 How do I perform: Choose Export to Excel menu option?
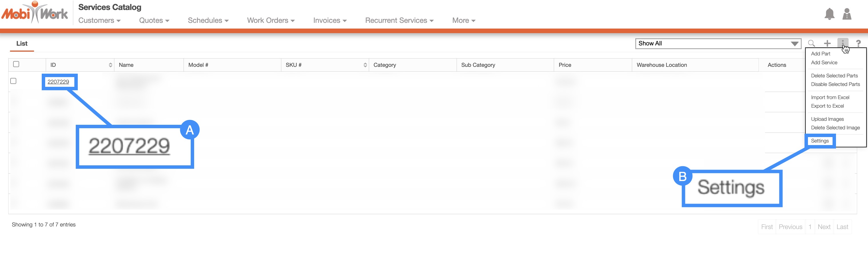(x=827, y=106)
